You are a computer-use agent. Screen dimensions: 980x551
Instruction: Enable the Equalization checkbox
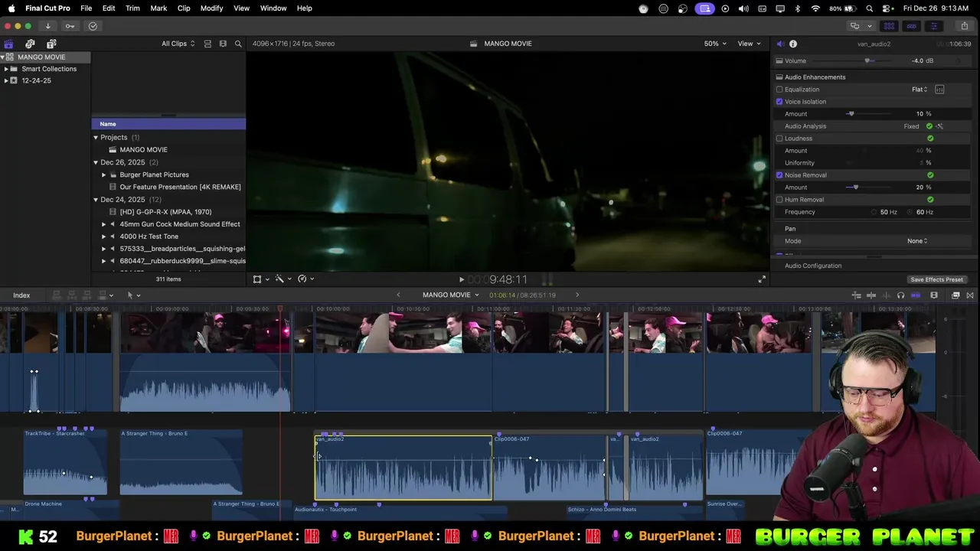779,90
